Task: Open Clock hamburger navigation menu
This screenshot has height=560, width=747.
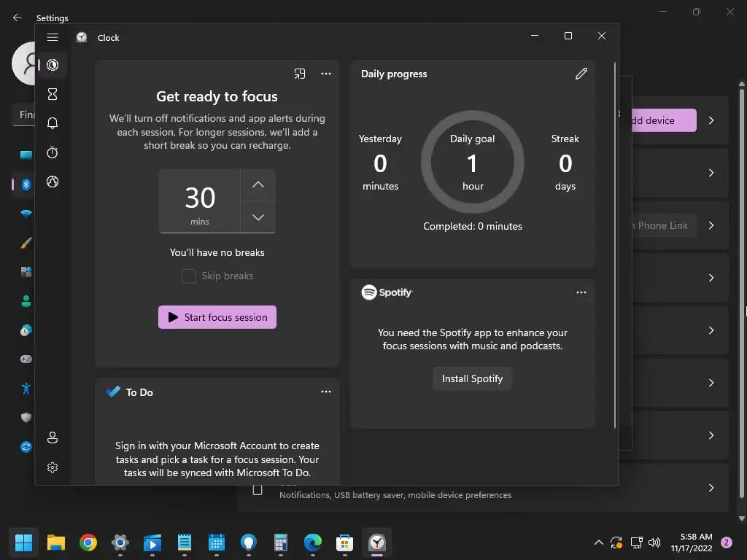Action: (53, 37)
